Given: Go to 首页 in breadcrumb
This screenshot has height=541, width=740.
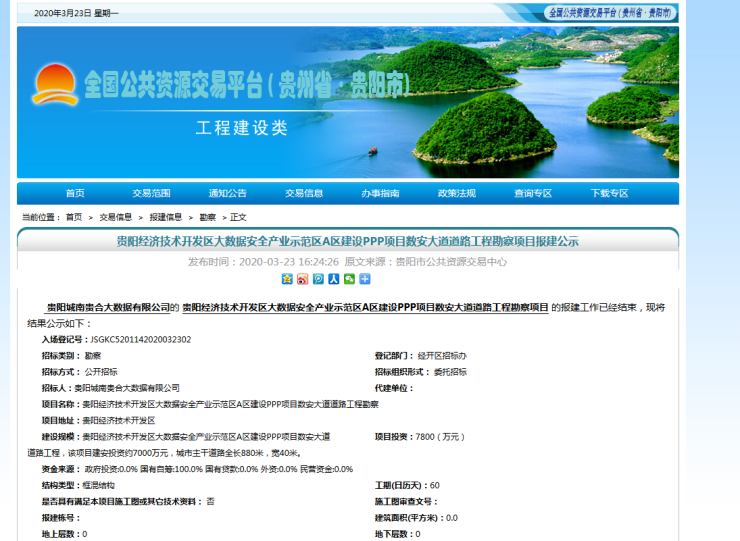Looking at the screenshot, I should click(x=74, y=217).
